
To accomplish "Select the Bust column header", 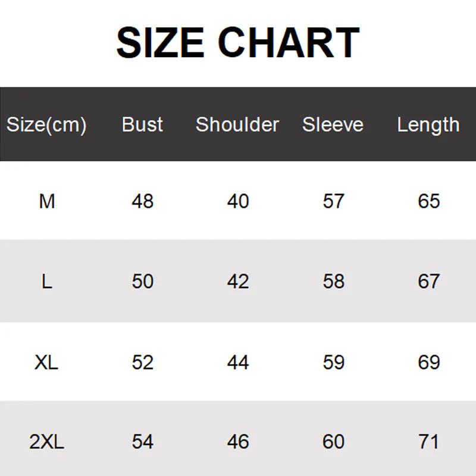I will coord(142,124).
